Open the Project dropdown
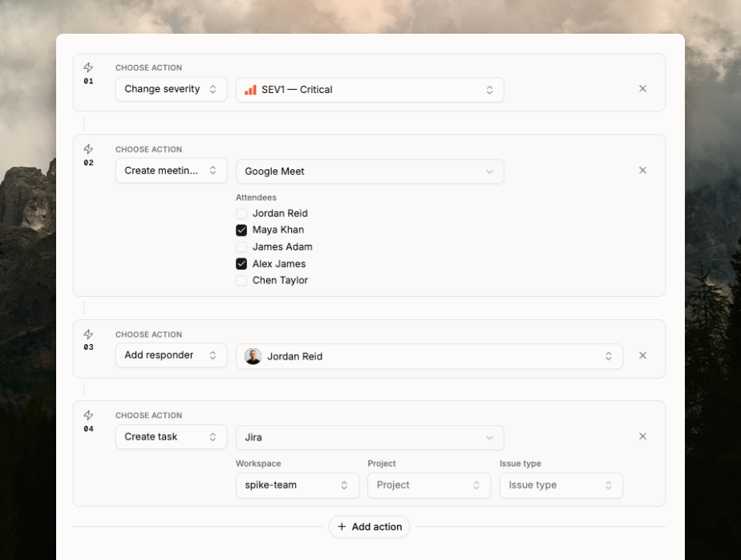This screenshot has width=741, height=560. [x=429, y=485]
